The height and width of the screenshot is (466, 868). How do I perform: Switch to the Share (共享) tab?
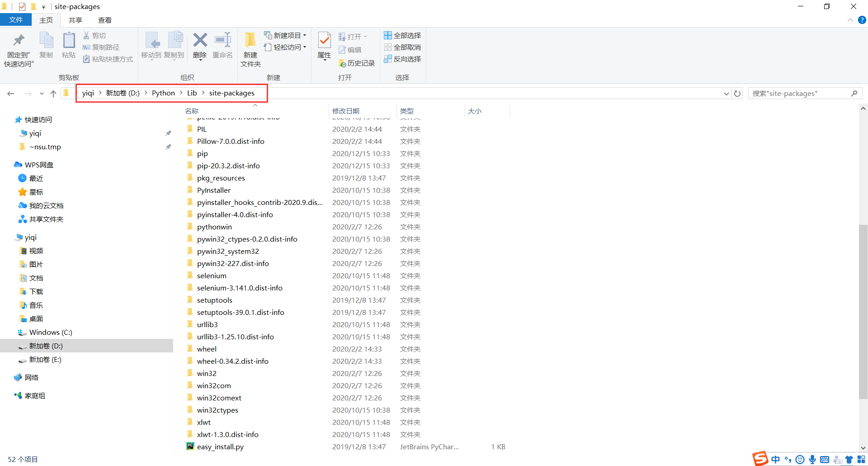(75, 20)
